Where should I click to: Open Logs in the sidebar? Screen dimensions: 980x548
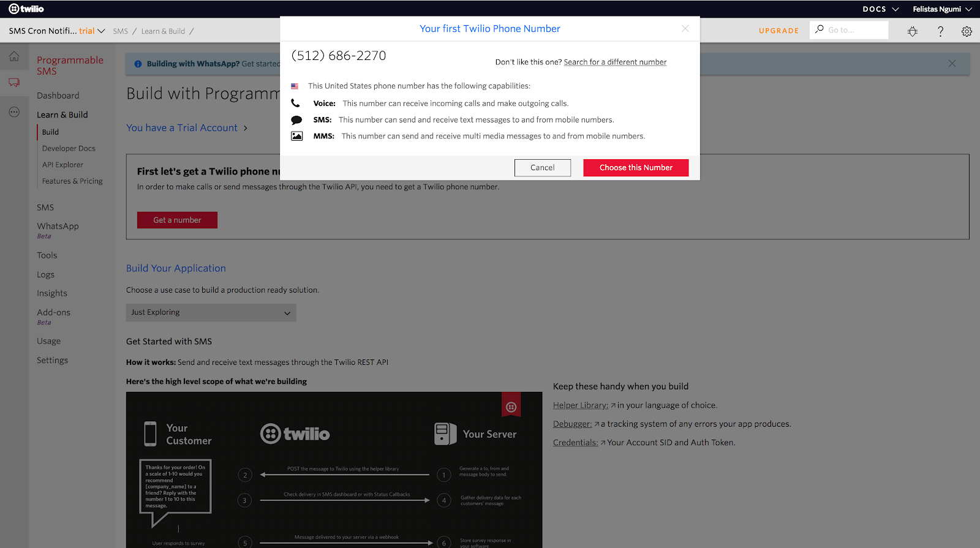tap(45, 275)
